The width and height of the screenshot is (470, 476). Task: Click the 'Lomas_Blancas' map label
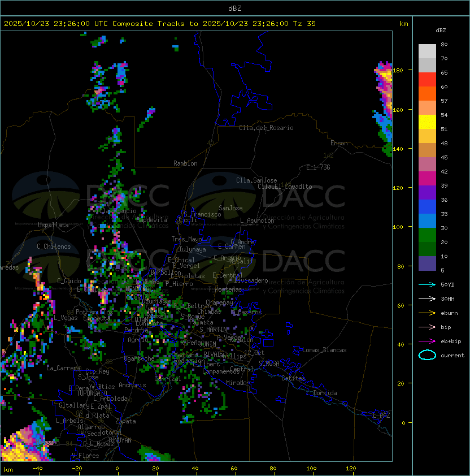pos(324,350)
